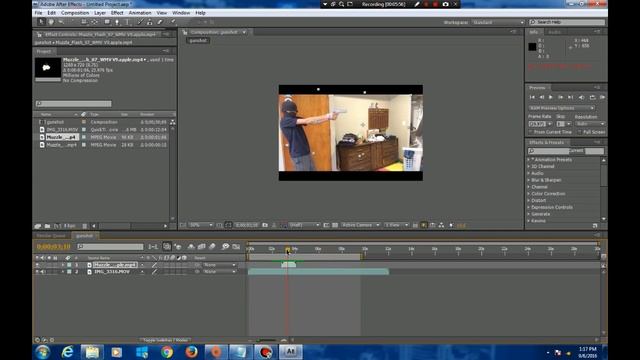Open the viewer magnification 50% dropdown
Image resolution: width=640 pixels, height=360 pixels.
click(x=201, y=225)
